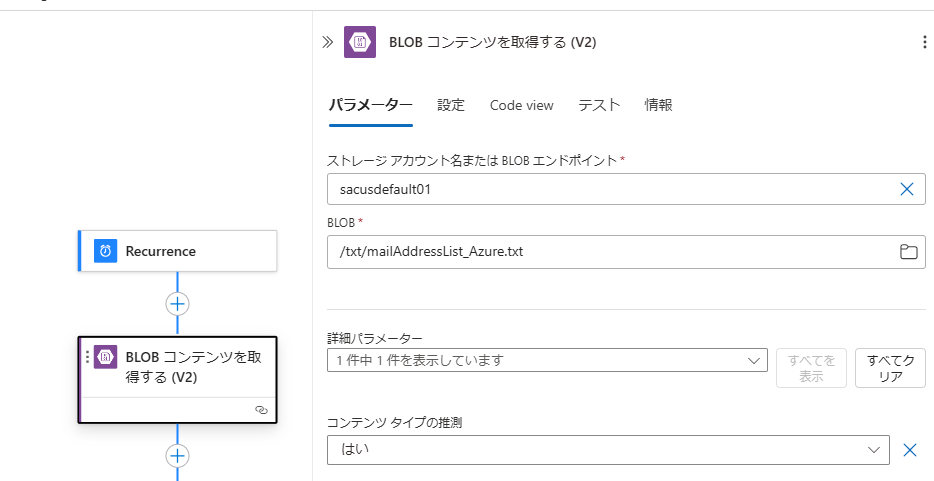Open drag handle dots on BLOB card
Image resolution: width=934 pixels, height=481 pixels.
tap(88, 357)
